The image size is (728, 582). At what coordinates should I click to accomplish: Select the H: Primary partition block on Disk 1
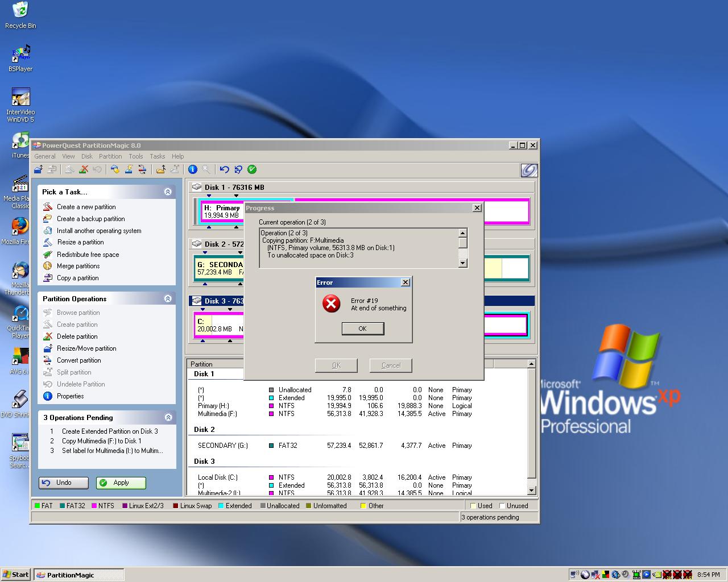point(222,211)
